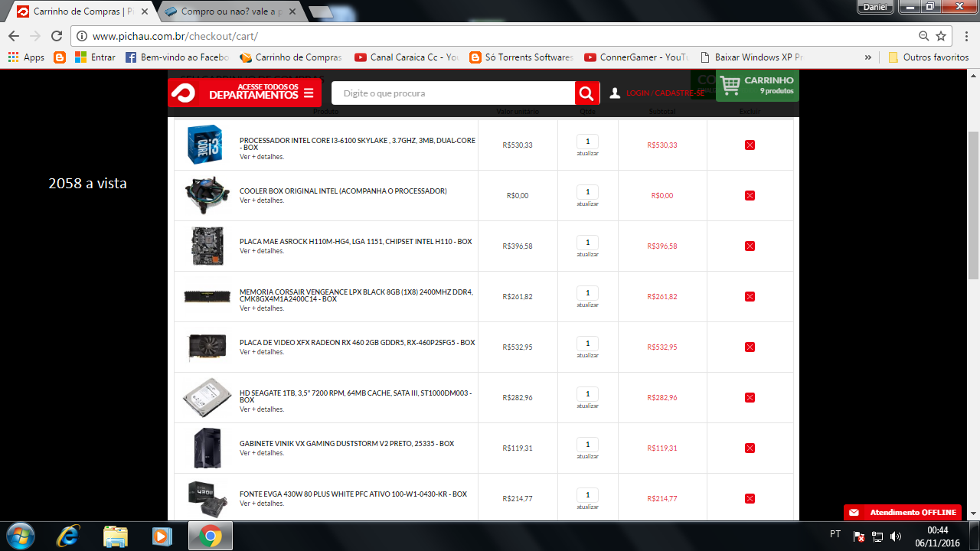Reload the page with the refresh icon
980x551 pixels.
(56, 36)
